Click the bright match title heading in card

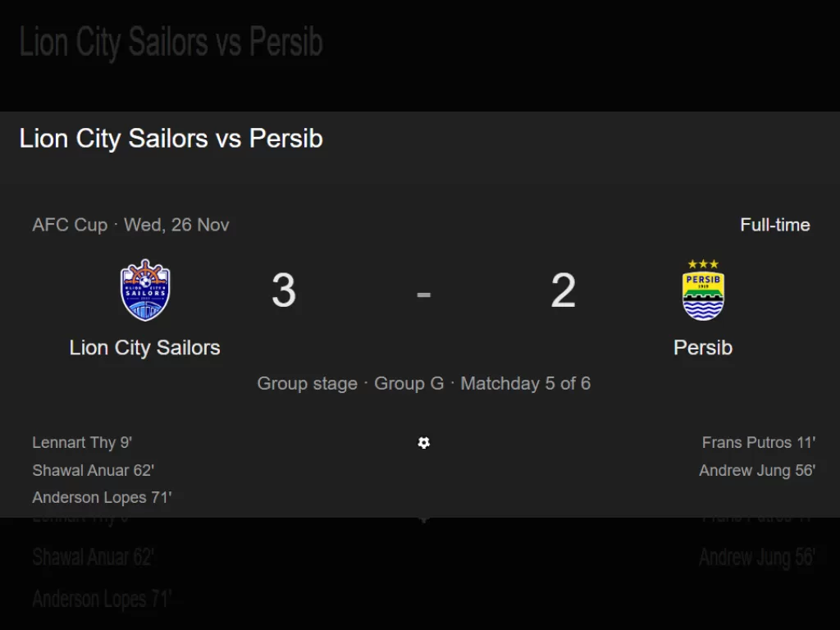coord(171,139)
